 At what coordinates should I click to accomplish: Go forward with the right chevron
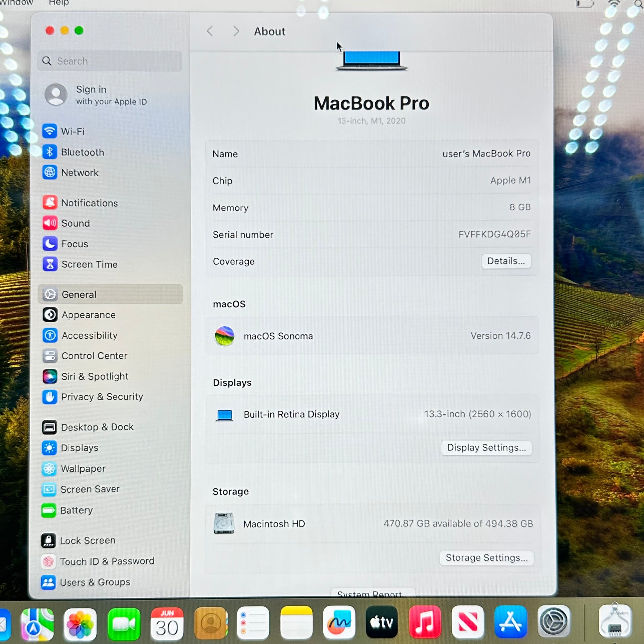(236, 31)
